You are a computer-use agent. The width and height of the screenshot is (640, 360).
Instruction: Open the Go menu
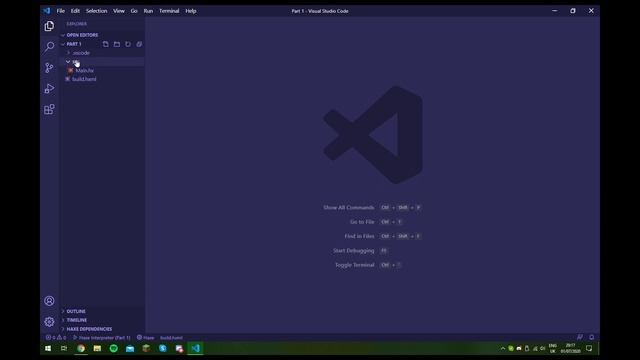click(134, 11)
